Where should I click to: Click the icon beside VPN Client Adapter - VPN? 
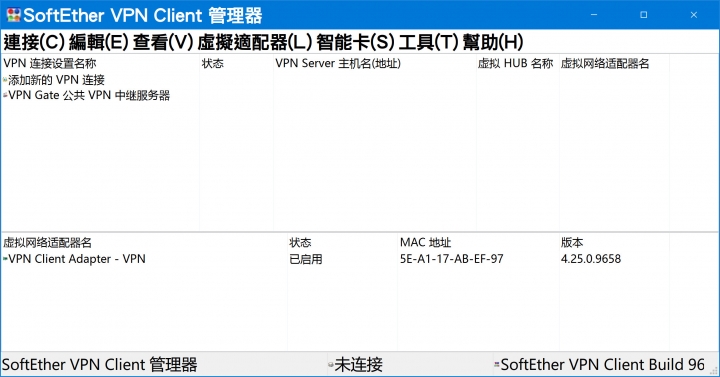tap(5, 259)
